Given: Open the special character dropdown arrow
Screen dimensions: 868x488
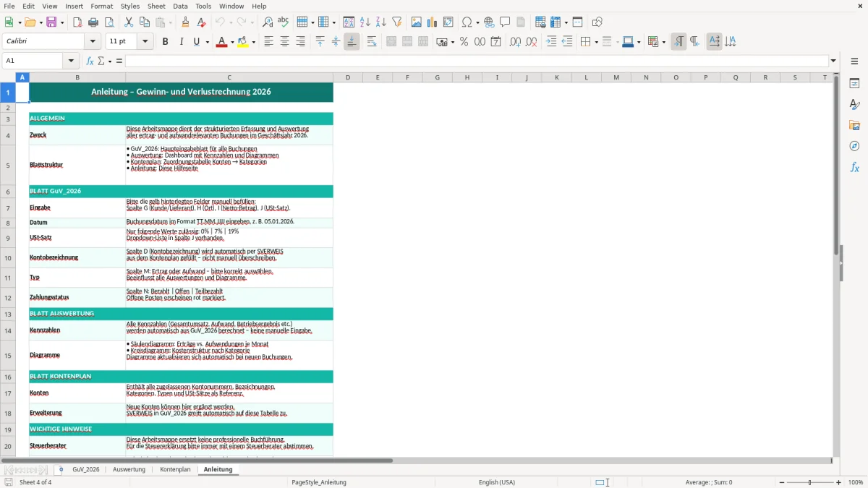Looking at the screenshot, I should (x=477, y=22).
